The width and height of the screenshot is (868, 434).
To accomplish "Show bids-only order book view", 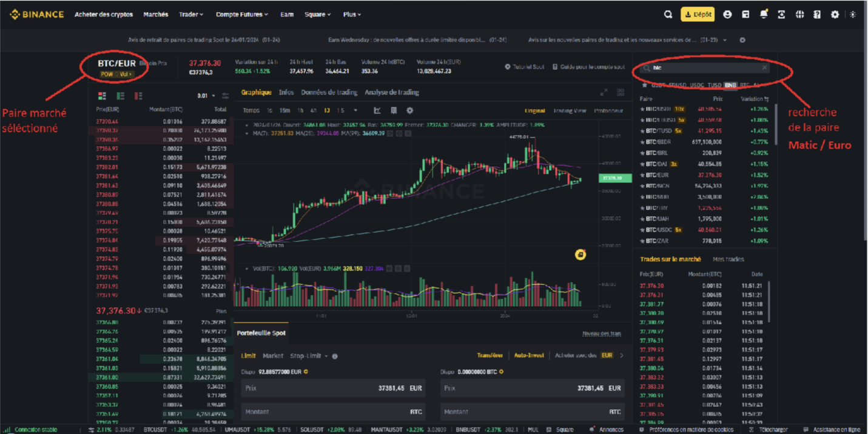I will (121, 96).
